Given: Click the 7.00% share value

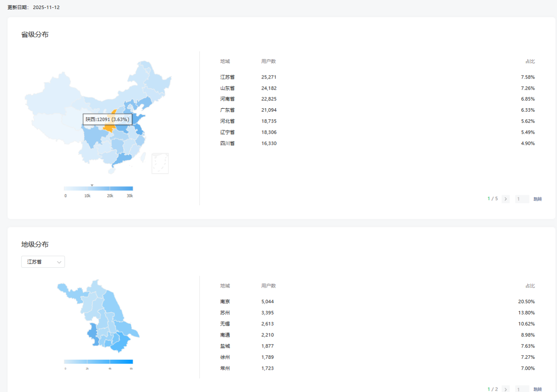Looking at the screenshot, I should click(x=528, y=368).
